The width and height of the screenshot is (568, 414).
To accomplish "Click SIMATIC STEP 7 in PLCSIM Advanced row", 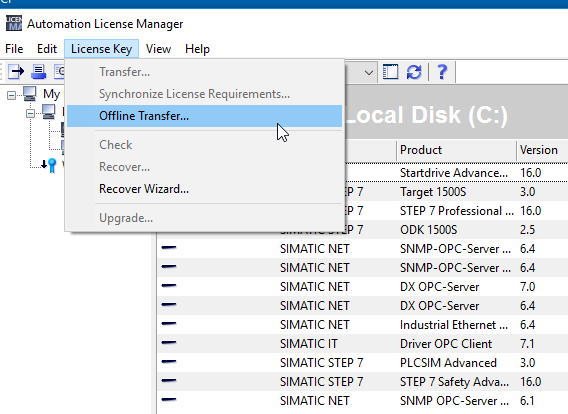I will click(x=321, y=363).
